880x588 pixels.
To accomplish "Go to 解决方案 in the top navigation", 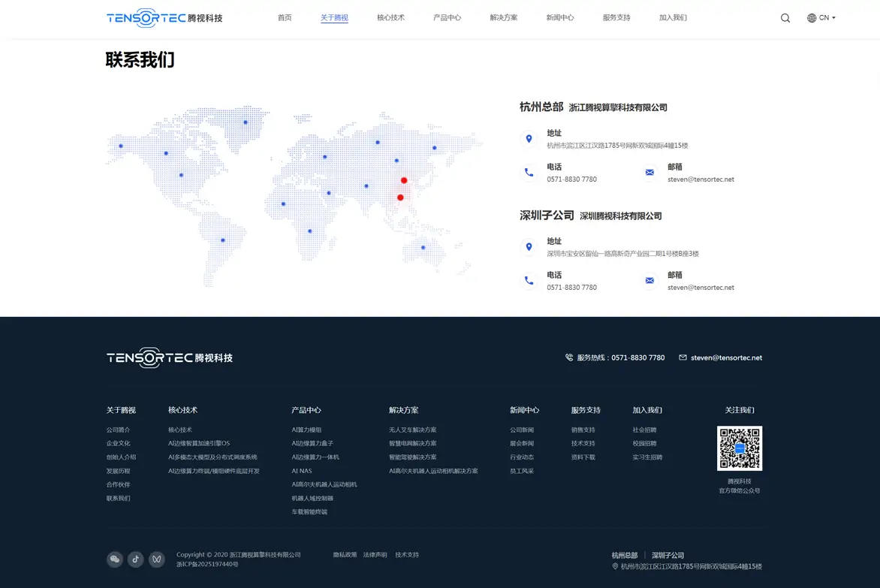I will pyautogui.click(x=503, y=18).
